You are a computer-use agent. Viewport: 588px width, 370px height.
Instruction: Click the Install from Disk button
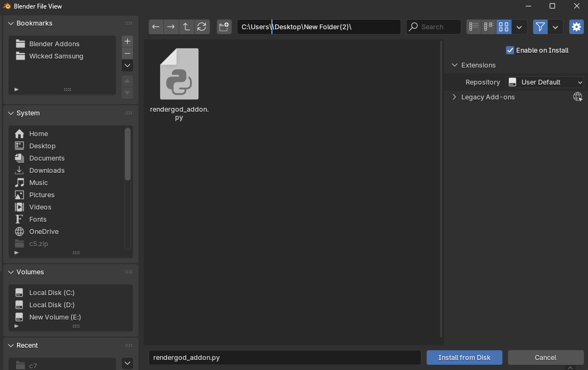pos(464,357)
